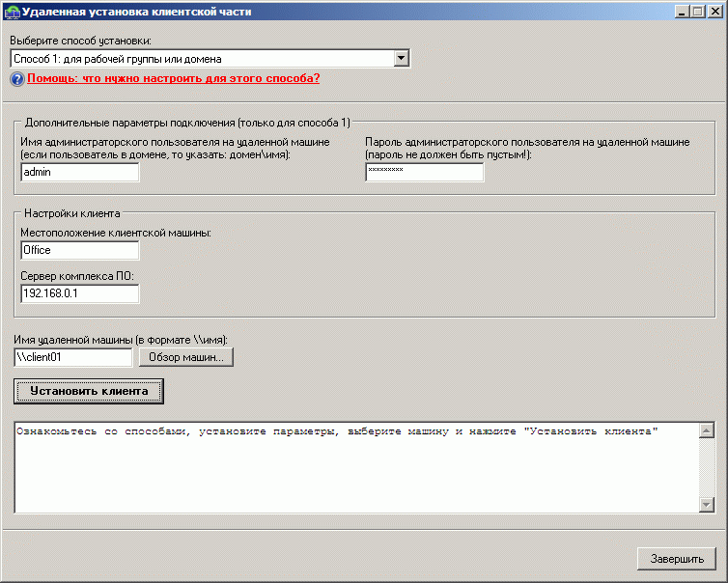Focus the remote machine name field '\\client01'
This screenshot has width=728, height=583.
coord(73,357)
